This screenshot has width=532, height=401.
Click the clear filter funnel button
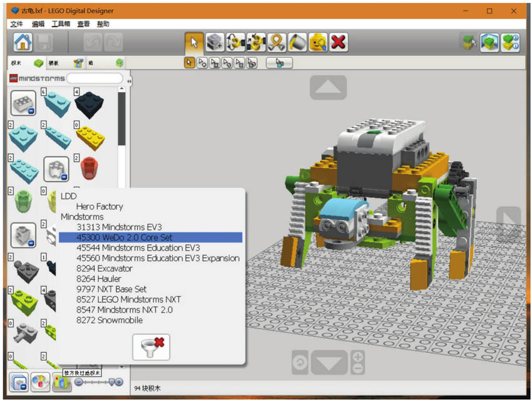(x=151, y=347)
